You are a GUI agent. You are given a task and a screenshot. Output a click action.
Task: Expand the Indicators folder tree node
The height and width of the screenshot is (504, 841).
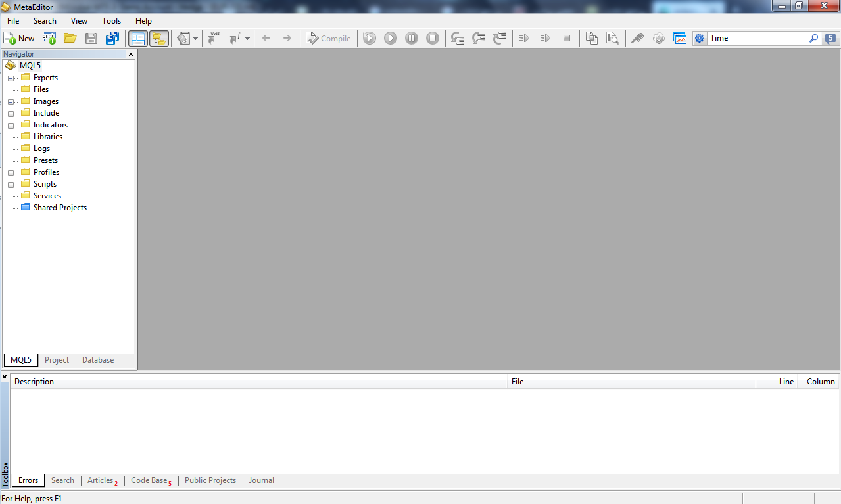click(x=11, y=126)
